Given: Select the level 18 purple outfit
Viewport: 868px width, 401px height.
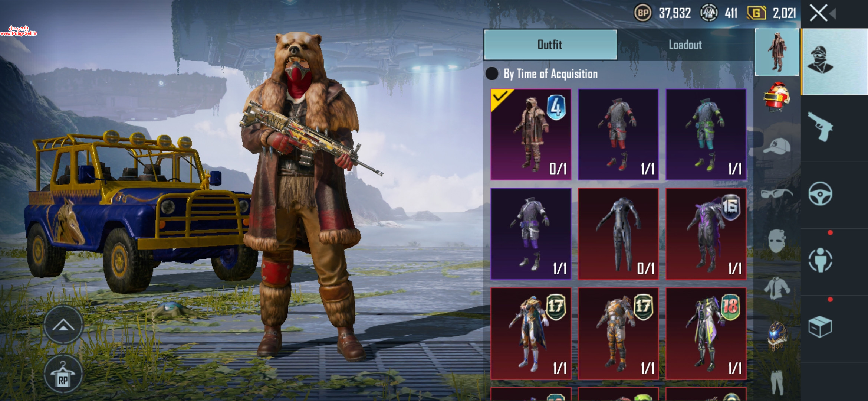Looking at the screenshot, I should point(706,333).
